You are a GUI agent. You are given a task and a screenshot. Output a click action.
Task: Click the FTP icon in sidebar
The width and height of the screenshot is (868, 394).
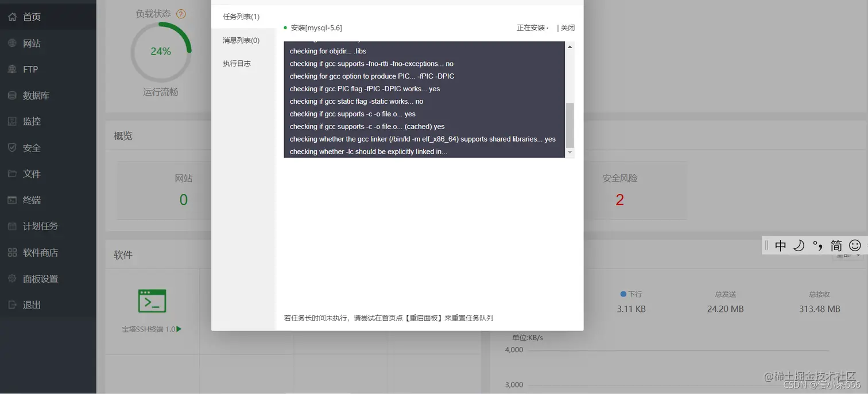pyautogui.click(x=12, y=69)
